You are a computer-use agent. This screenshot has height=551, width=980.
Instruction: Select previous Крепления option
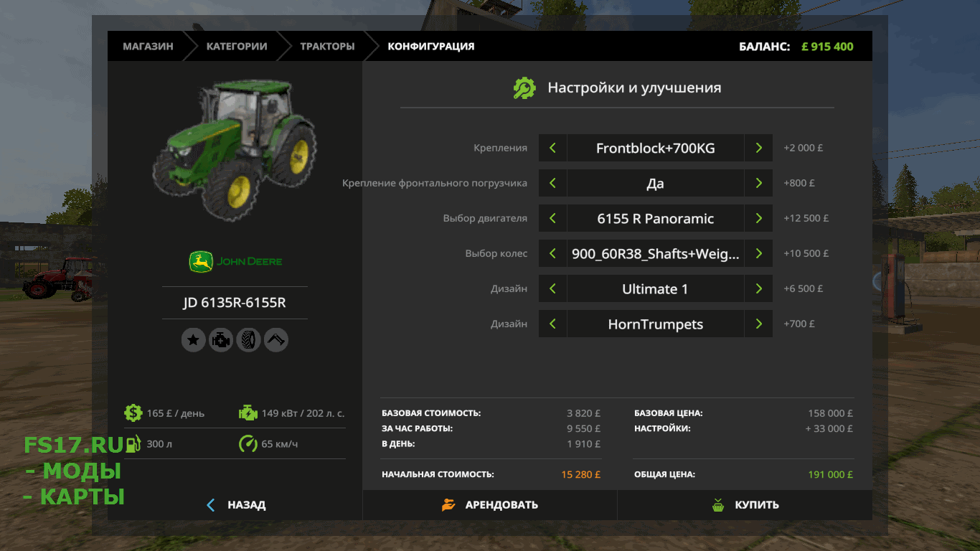[x=552, y=148]
